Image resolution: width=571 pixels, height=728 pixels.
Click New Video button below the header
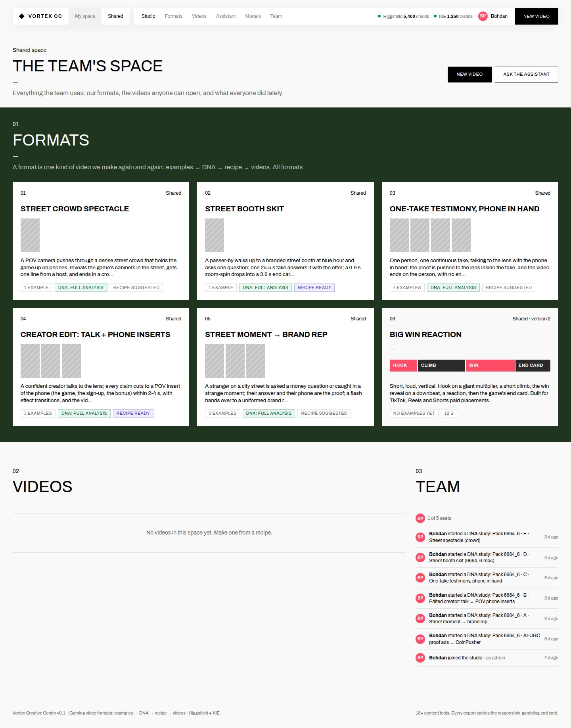click(469, 75)
